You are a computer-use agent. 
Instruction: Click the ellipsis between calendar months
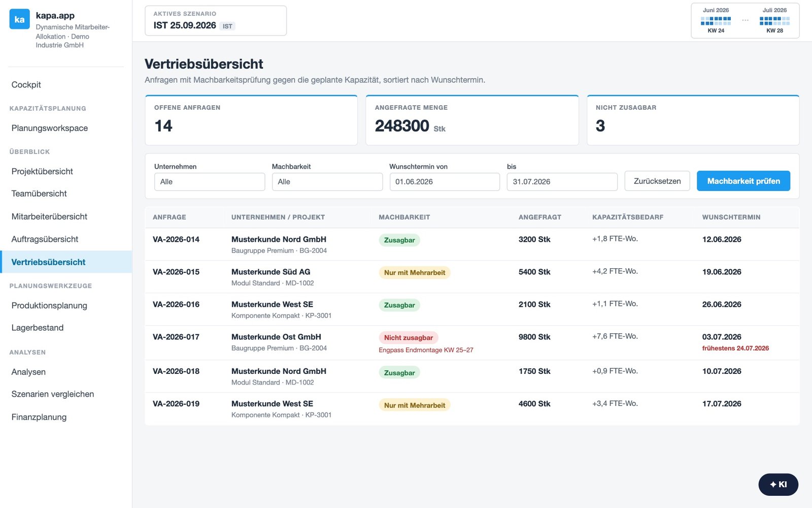(x=745, y=21)
